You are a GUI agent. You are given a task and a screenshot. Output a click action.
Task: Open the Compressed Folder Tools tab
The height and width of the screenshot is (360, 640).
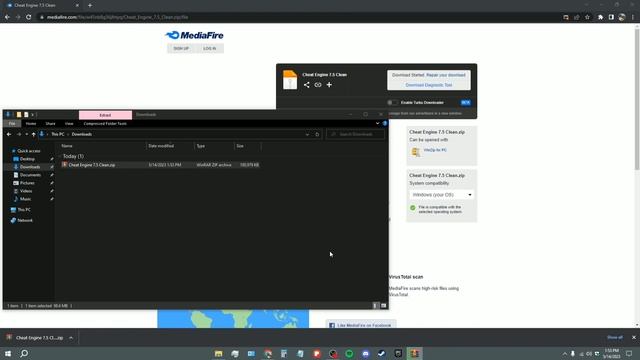tap(105, 123)
